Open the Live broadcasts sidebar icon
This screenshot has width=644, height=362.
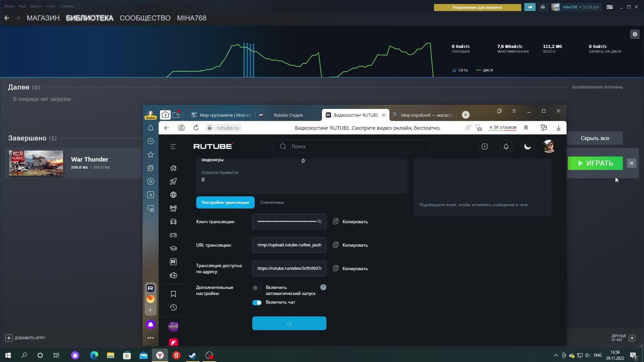[x=173, y=208]
